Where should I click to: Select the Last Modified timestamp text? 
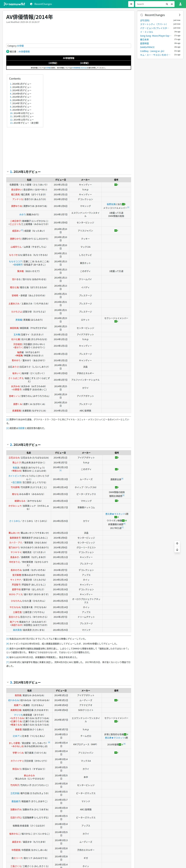[23, 22]
